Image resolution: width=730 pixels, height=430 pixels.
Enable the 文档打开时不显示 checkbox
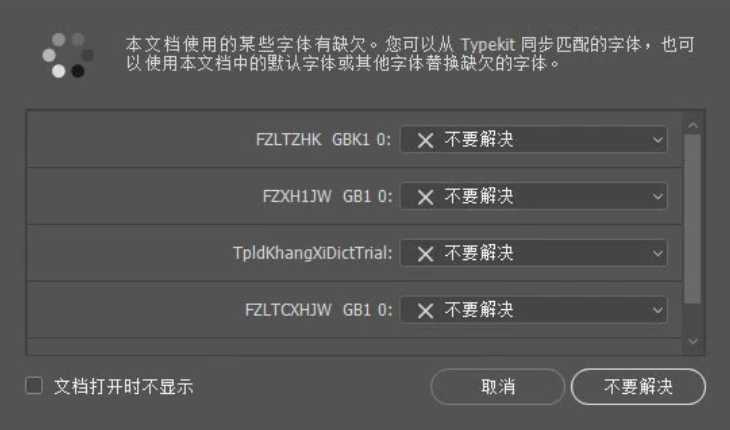coord(35,386)
